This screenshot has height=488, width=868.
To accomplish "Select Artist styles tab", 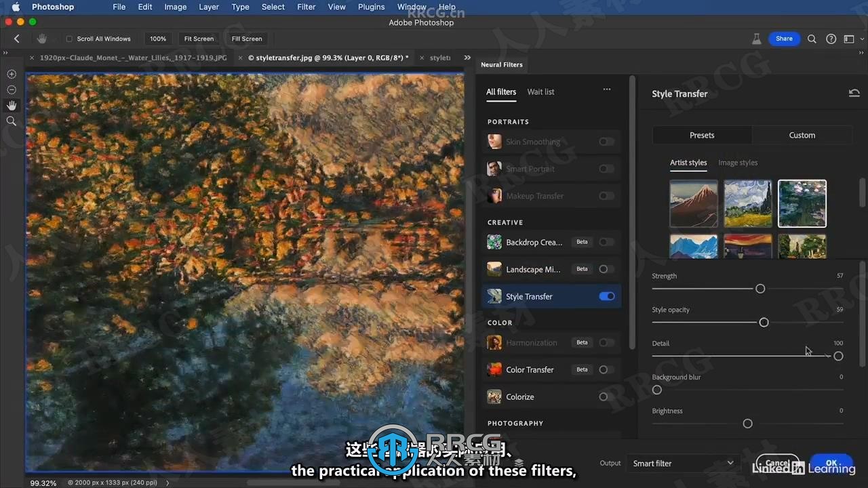I will [x=688, y=163].
